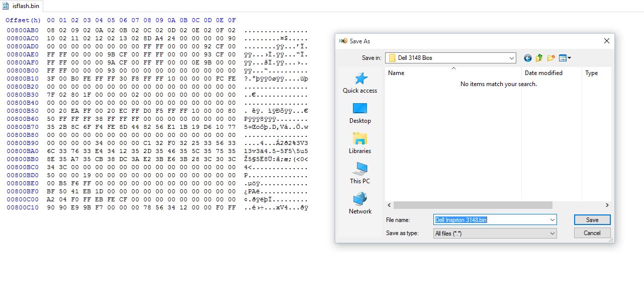Screen dimensions: 644x298
Task: Create a new folder in dialog
Action: coord(551,58)
